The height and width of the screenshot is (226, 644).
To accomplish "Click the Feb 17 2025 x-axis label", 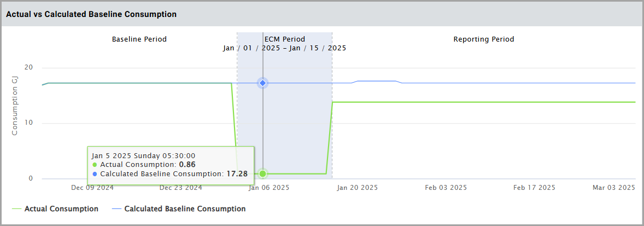I will [x=534, y=187].
